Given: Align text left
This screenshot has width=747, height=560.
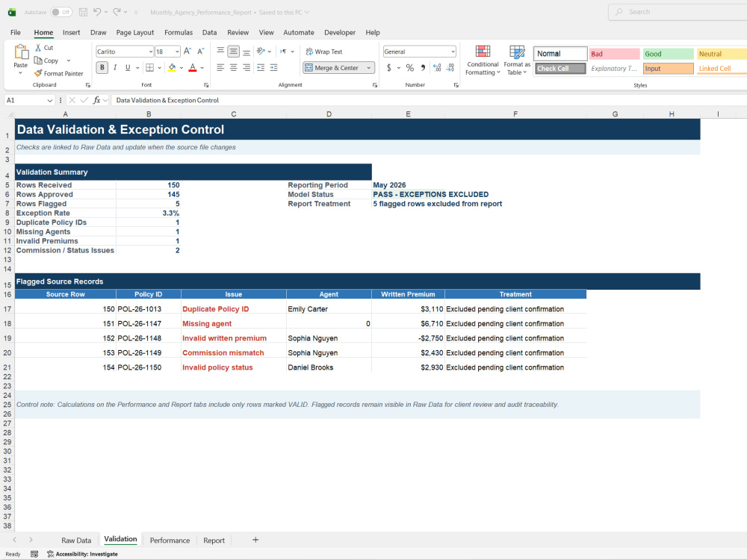Looking at the screenshot, I should (220, 68).
